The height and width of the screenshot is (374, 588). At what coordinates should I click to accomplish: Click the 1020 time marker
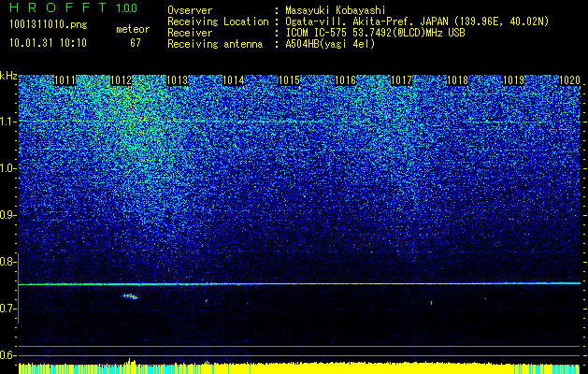coord(569,80)
